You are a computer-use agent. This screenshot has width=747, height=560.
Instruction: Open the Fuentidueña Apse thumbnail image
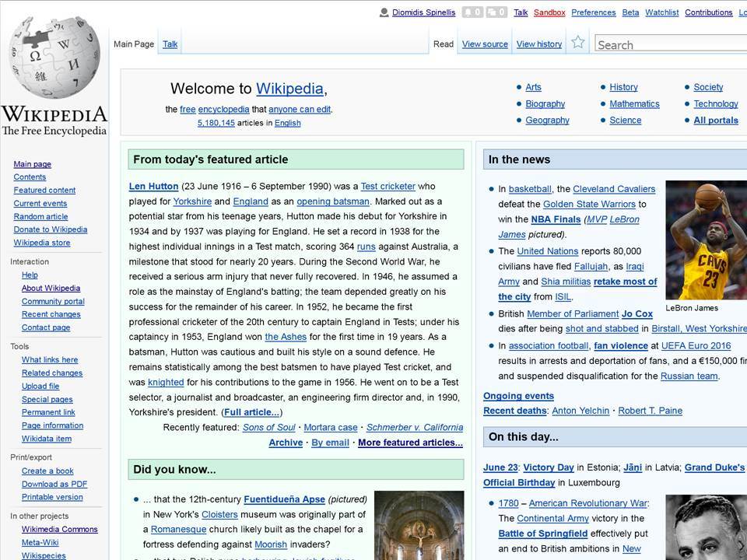point(419,525)
